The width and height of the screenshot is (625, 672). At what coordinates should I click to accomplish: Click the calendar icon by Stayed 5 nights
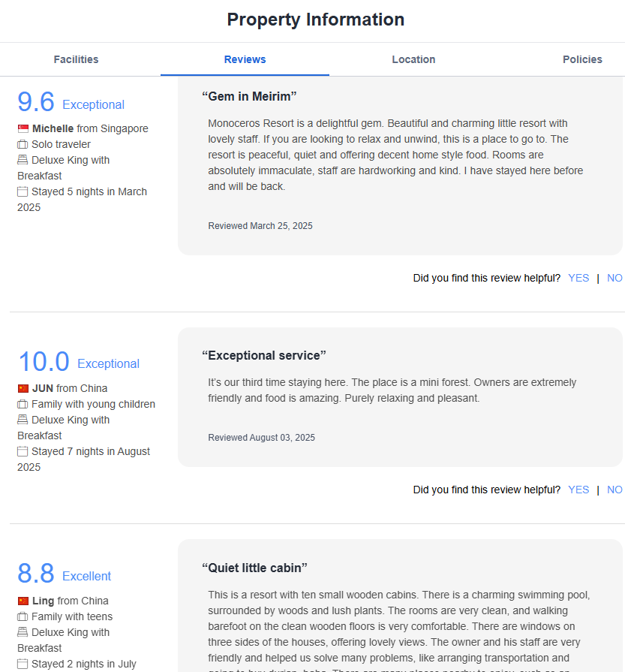click(x=23, y=192)
